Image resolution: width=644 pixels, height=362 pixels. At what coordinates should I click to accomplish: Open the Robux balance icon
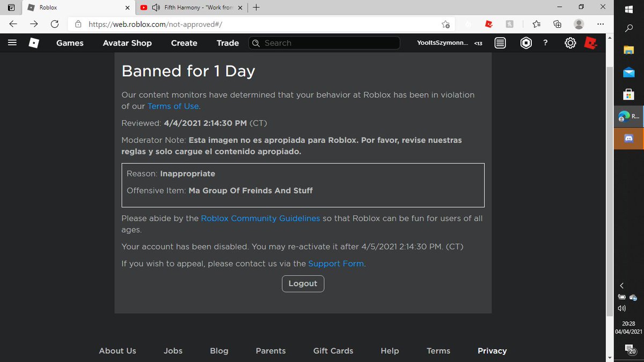point(526,43)
